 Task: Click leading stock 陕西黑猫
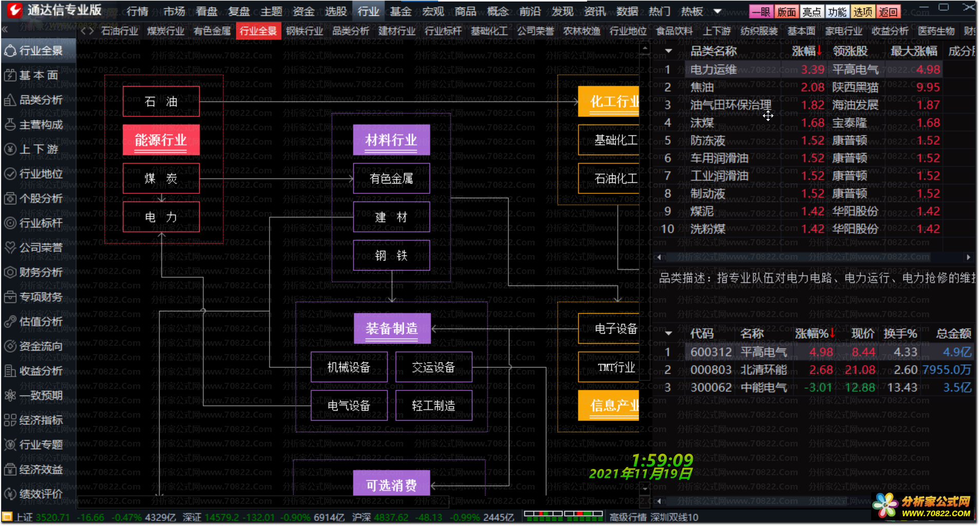coord(855,87)
